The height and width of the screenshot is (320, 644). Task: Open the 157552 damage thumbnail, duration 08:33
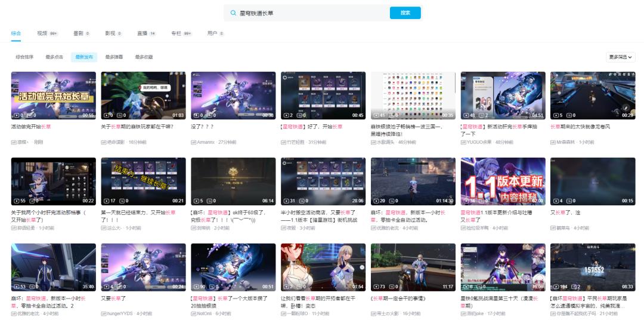tap(593, 267)
